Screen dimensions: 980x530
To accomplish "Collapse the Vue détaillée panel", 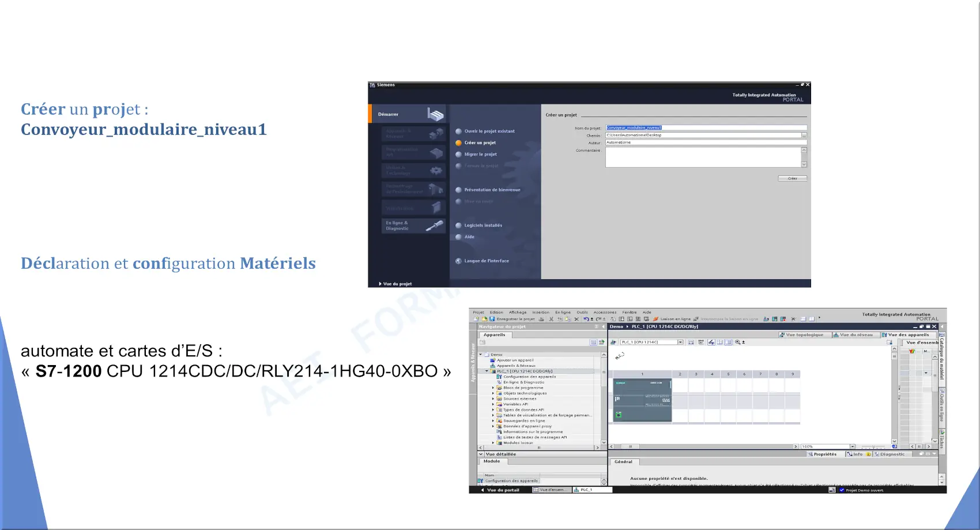I will pos(481,454).
